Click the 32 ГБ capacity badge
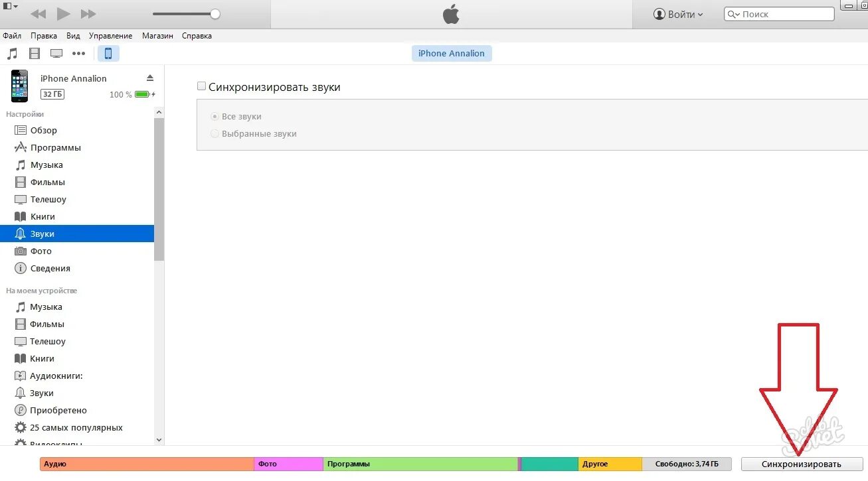 pos(52,94)
